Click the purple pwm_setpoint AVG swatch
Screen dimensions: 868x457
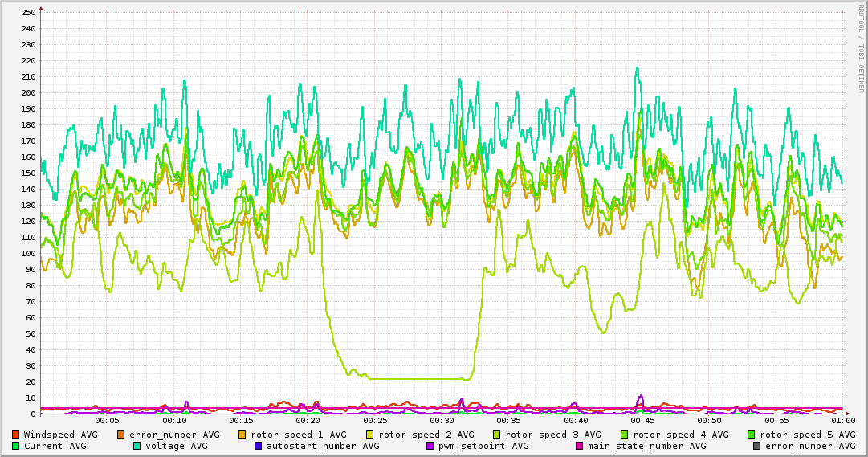pos(430,446)
